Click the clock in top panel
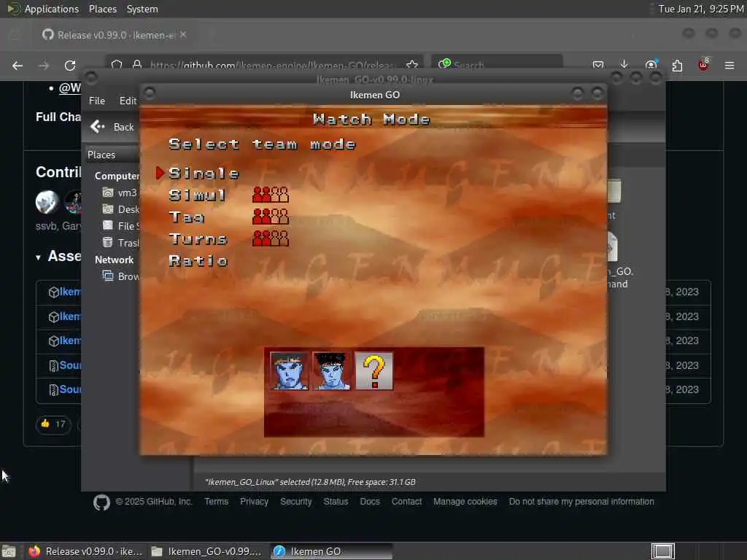The height and width of the screenshot is (560, 747). [x=701, y=9]
